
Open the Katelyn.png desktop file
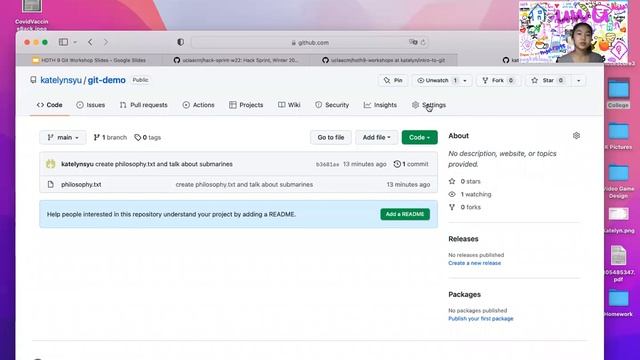pos(619,220)
